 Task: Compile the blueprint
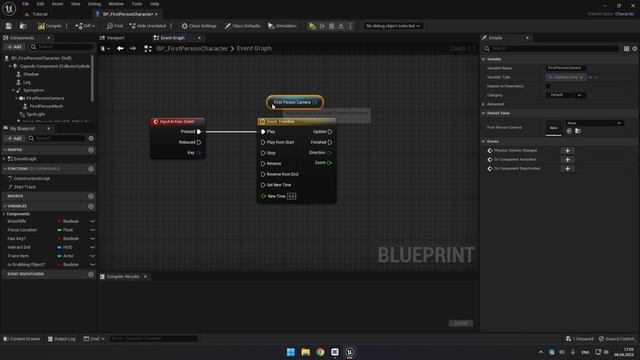49,26
